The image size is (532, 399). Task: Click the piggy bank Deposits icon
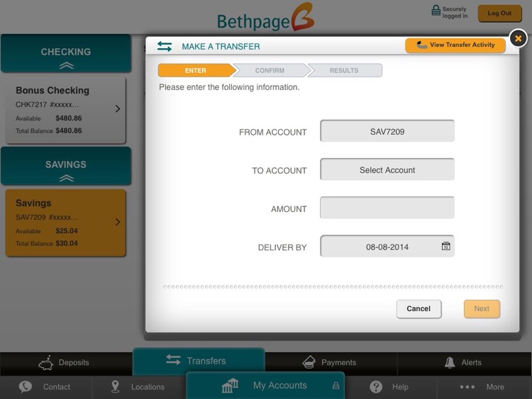pos(46,363)
